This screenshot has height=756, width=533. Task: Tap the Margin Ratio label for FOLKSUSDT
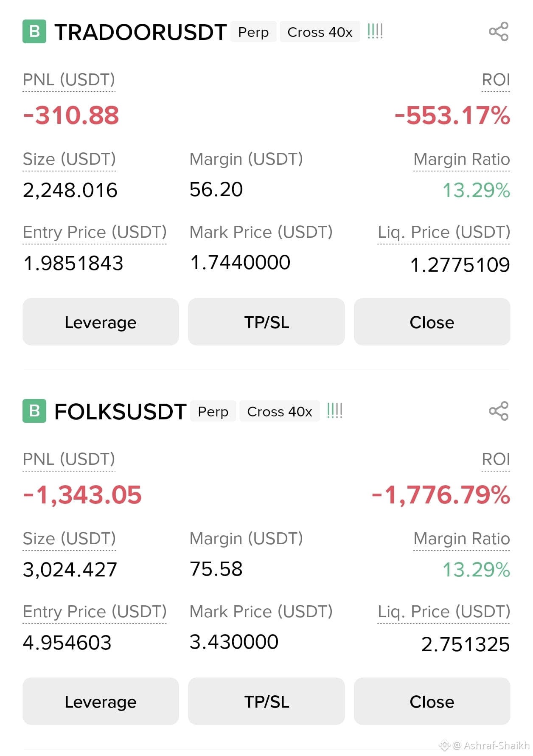coord(462,539)
